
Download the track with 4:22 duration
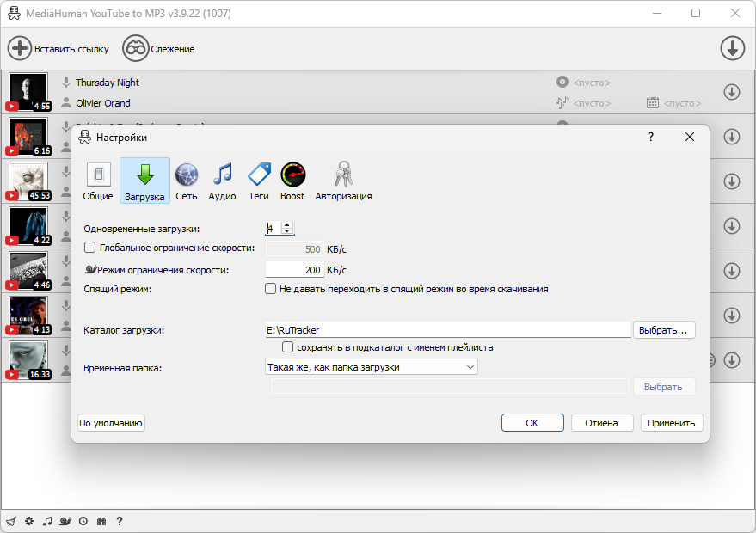coord(731,225)
